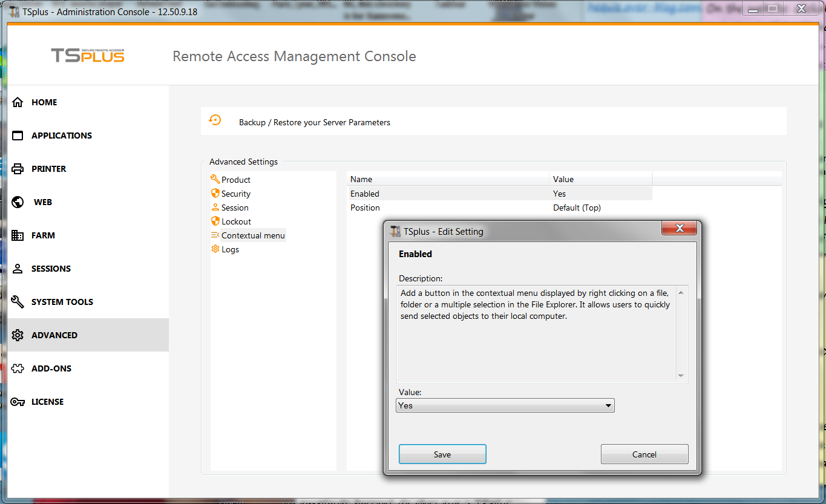Click the System Tools wrench icon
826x504 pixels.
click(x=18, y=302)
